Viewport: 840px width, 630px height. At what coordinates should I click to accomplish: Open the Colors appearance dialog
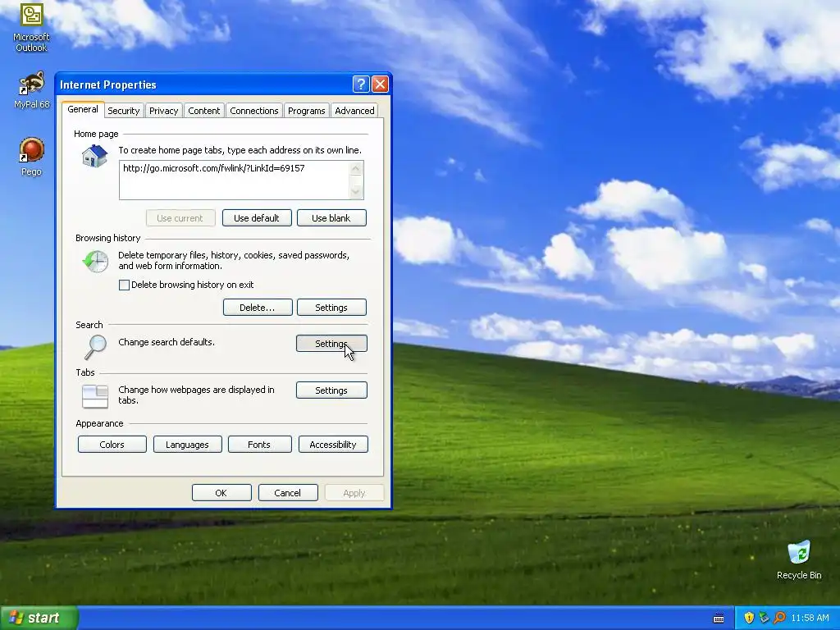click(x=112, y=444)
